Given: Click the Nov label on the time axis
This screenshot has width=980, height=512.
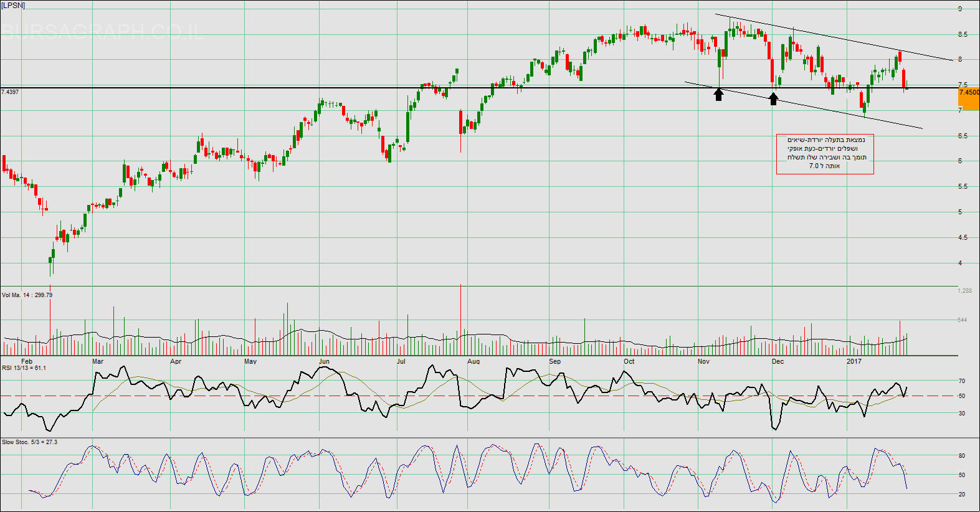Looking at the screenshot, I should pyautogui.click(x=703, y=361).
